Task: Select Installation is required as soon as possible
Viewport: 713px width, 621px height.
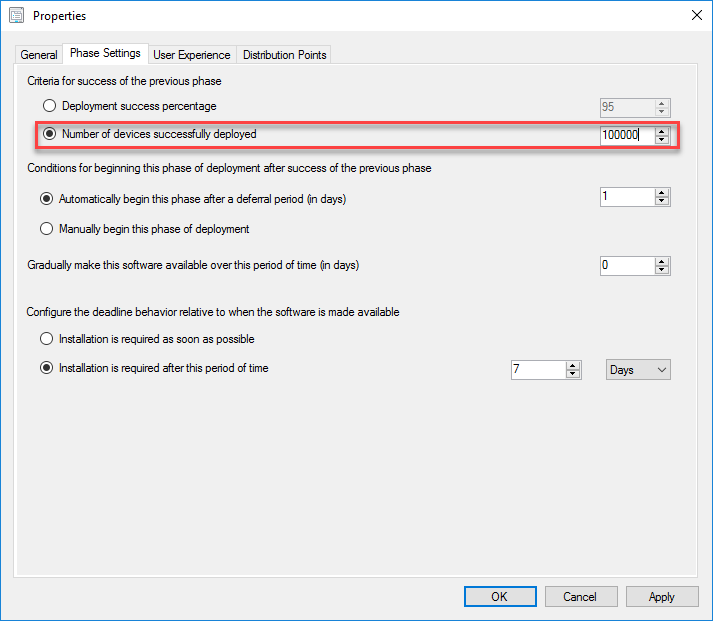Action: 47,339
